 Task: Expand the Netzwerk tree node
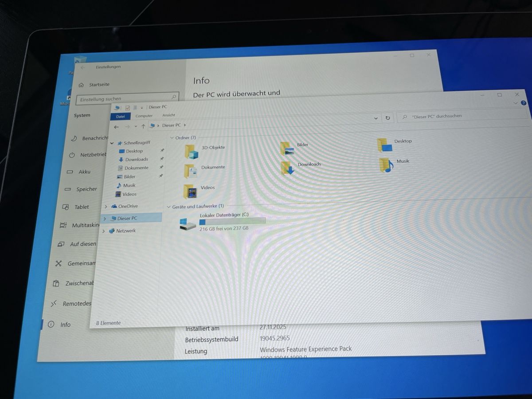(x=104, y=231)
